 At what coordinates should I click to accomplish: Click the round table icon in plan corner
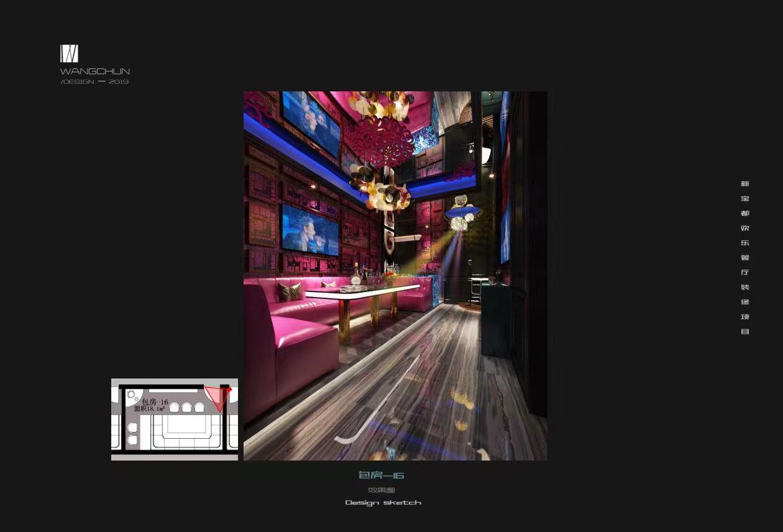[131, 394]
